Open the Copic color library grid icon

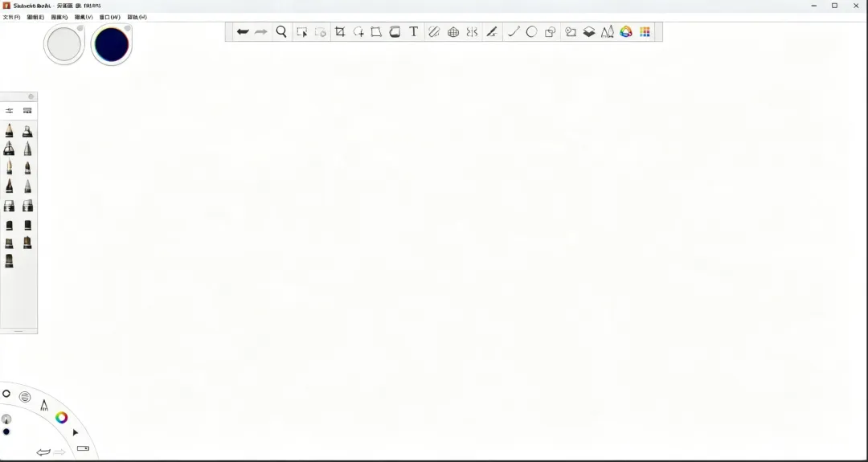[x=645, y=32]
